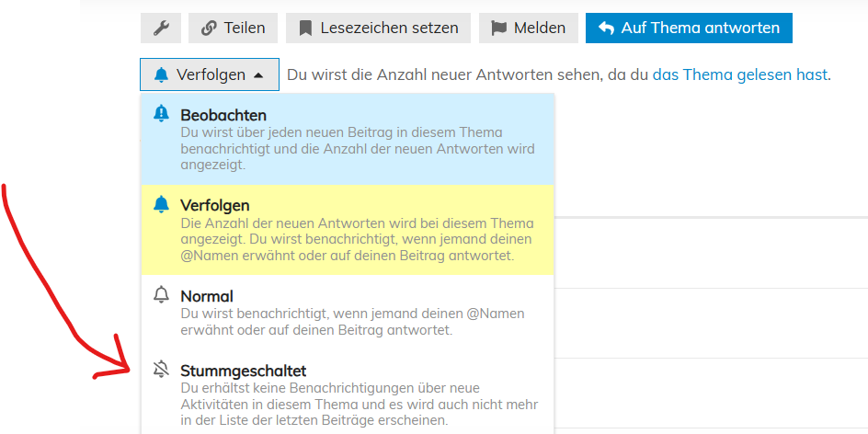The width and height of the screenshot is (868, 434).
Task: Set the notification level to Normal
Action: point(347,313)
